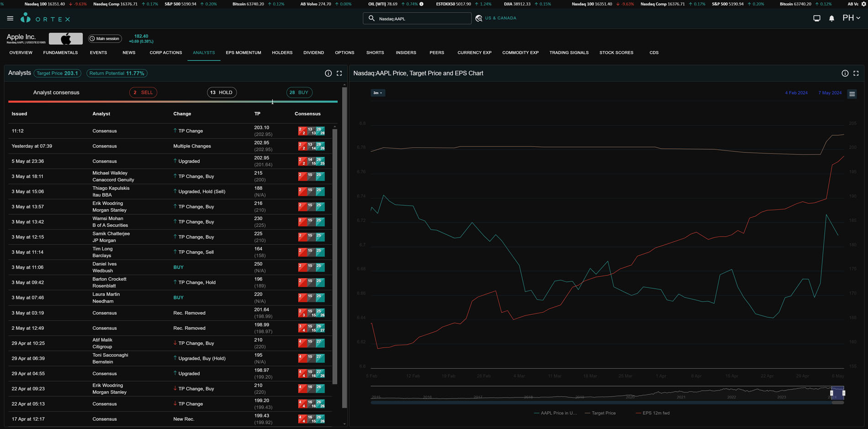Toggle the Target Price series in legend
Viewport: 868px width, 429px height.
pyautogui.click(x=603, y=413)
